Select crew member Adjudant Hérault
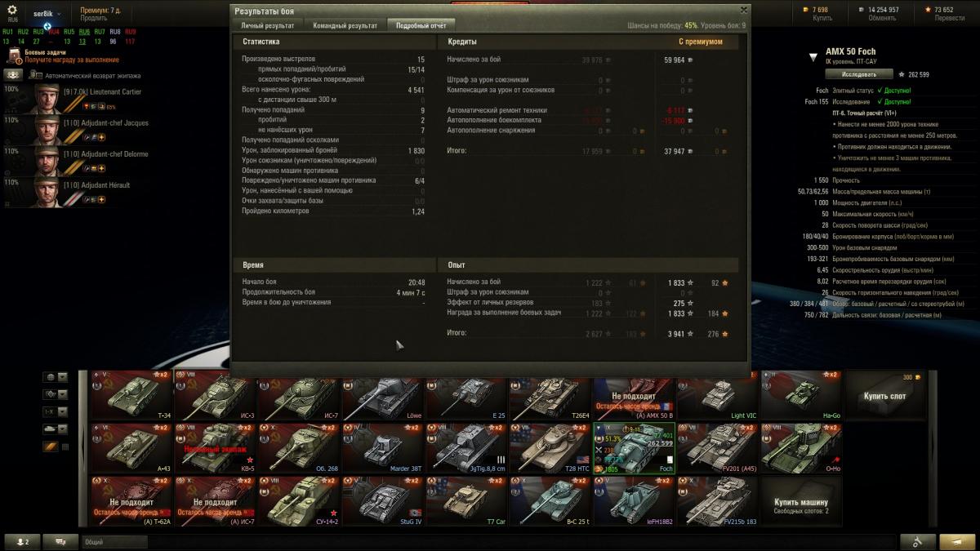The width and height of the screenshot is (980, 551). (79, 192)
